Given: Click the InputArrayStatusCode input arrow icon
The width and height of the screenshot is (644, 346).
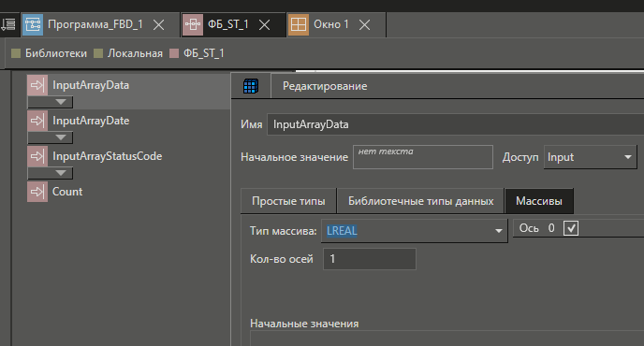Looking at the screenshot, I should [x=37, y=156].
